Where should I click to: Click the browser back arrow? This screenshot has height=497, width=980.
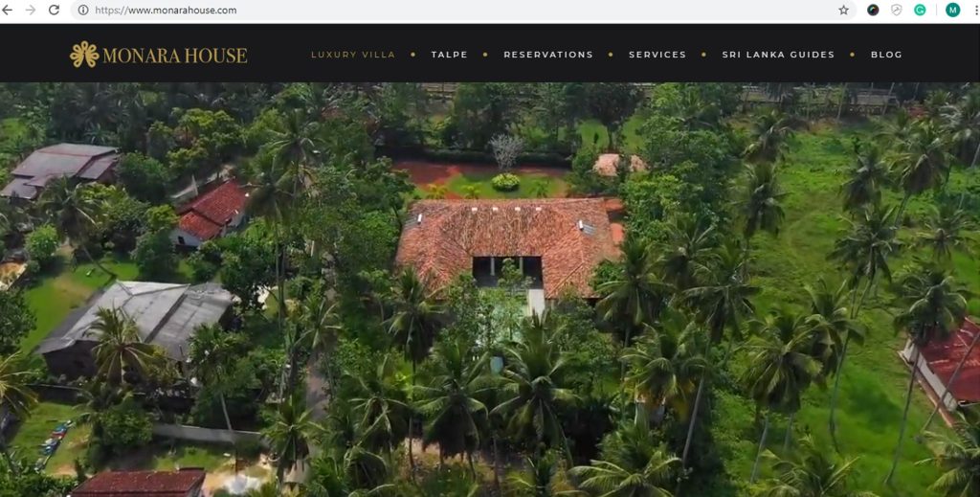(x=8, y=10)
